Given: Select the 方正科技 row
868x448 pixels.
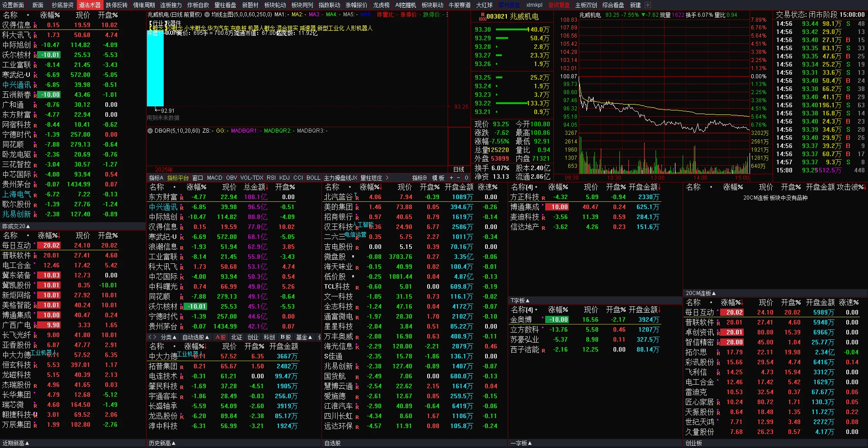Looking at the screenshot, I should (x=595, y=197).
